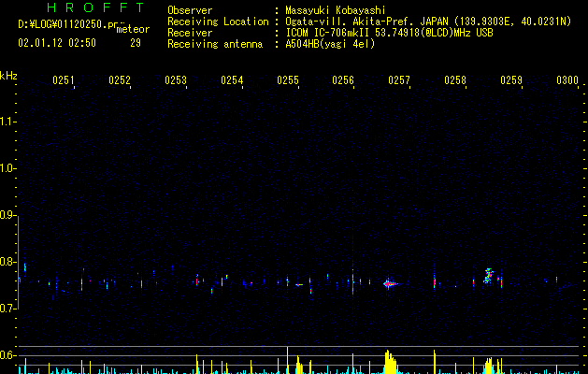Click the HROFFT title text
Screen dimensions: 588x374
tap(96, 7)
